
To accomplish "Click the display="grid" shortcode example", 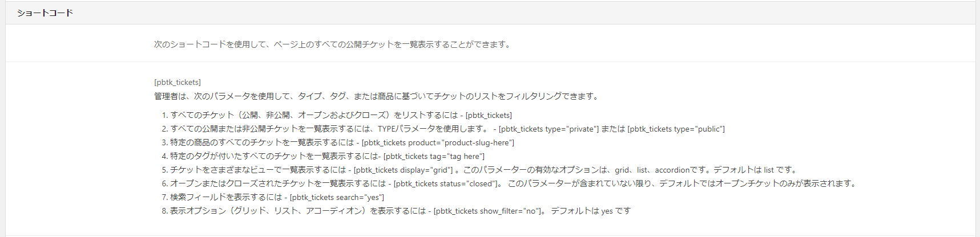I will (x=403, y=170).
